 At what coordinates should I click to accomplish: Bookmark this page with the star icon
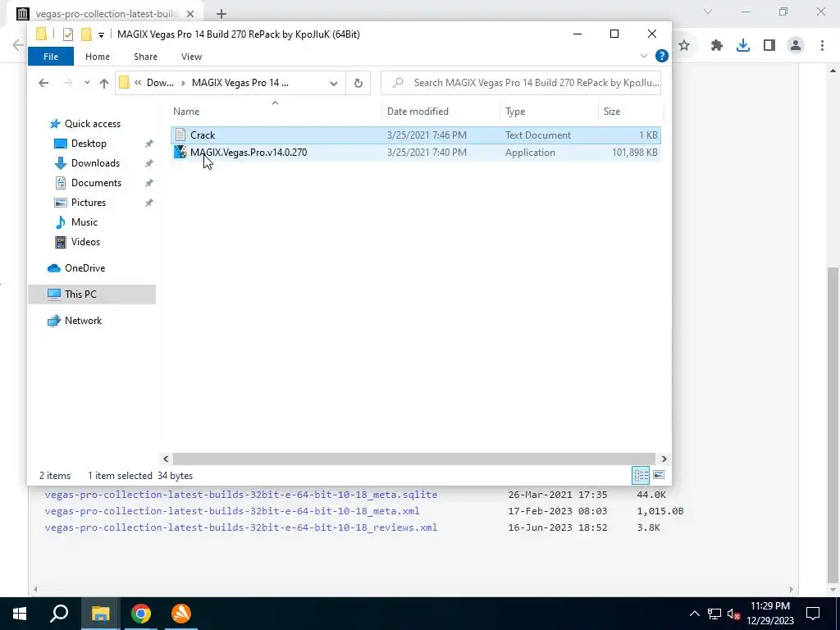684,46
